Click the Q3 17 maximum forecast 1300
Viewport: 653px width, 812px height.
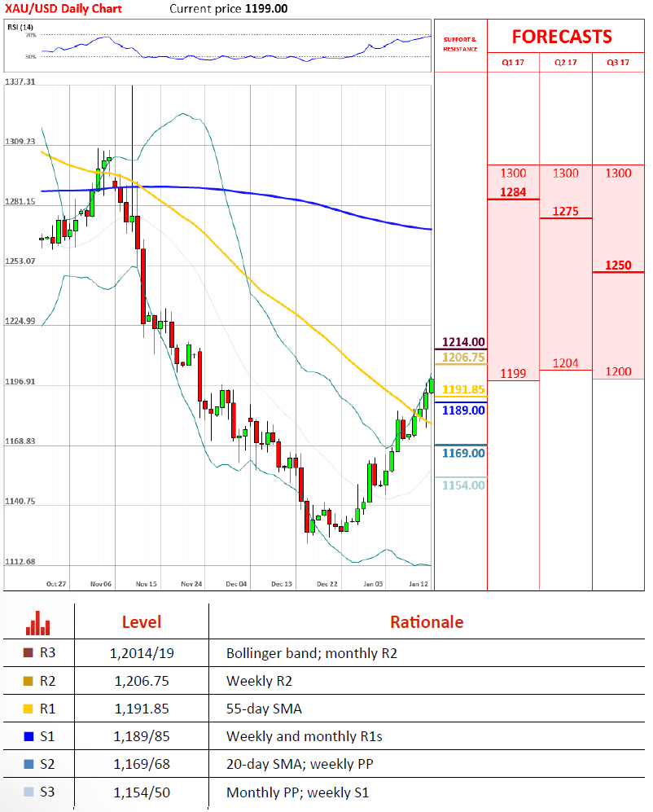[x=618, y=173]
